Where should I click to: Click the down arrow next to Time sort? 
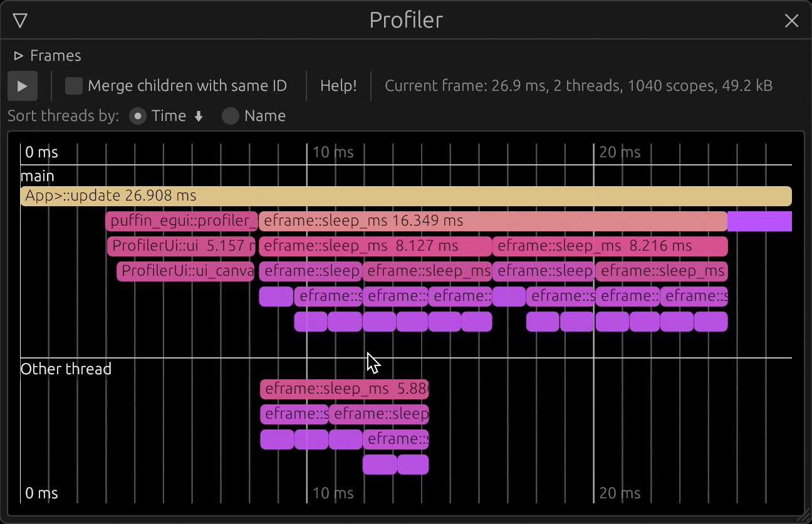199,116
